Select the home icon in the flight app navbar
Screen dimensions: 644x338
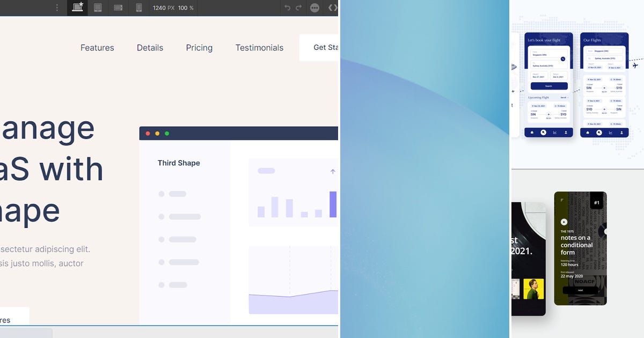click(x=532, y=133)
